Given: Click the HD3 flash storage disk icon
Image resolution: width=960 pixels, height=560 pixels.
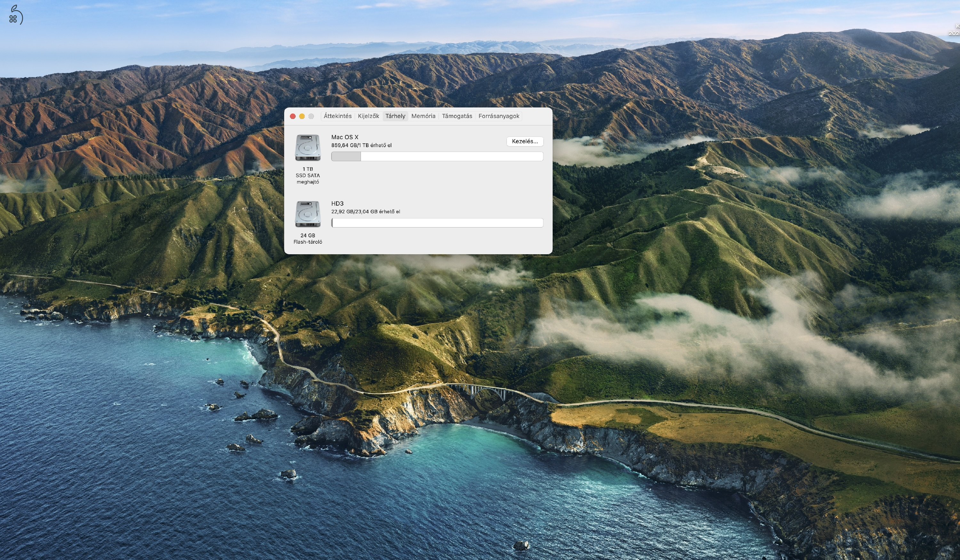Looking at the screenshot, I should 308,215.
